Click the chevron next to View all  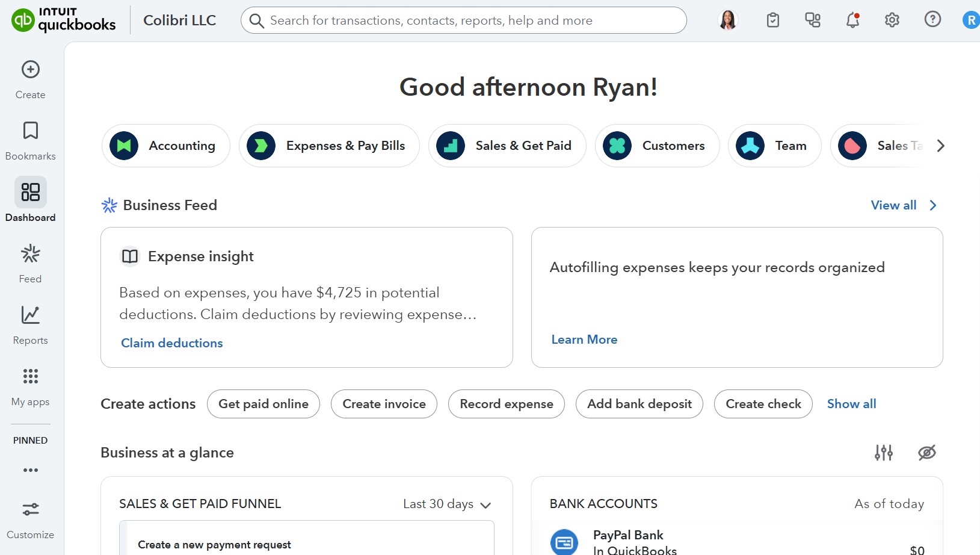933,205
